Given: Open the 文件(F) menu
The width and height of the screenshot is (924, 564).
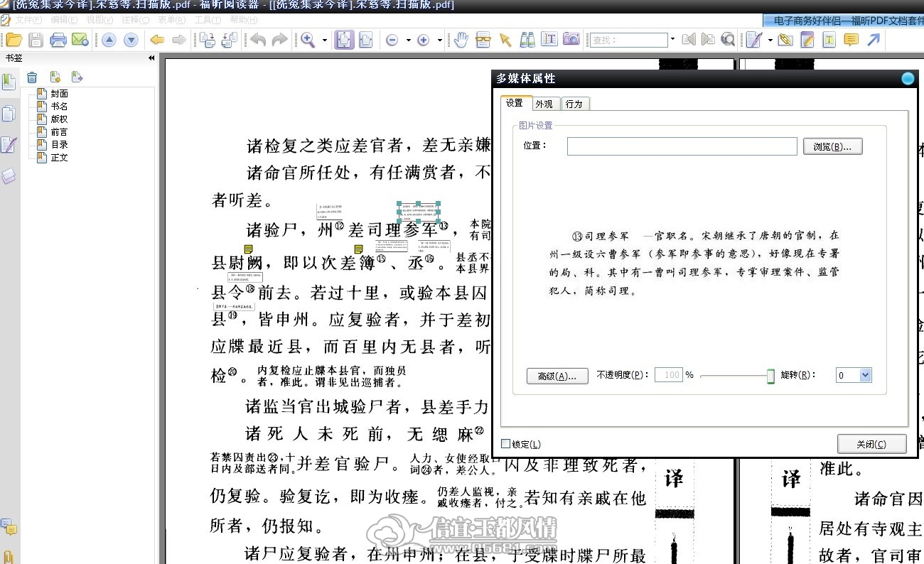Looking at the screenshot, I should tap(28, 20).
